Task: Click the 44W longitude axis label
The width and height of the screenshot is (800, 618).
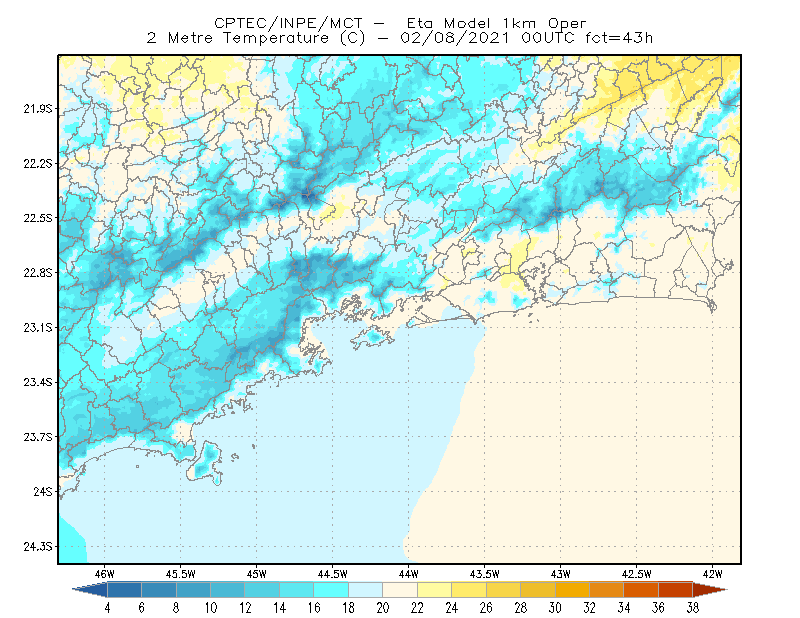Action: pyautogui.click(x=408, y=574)
